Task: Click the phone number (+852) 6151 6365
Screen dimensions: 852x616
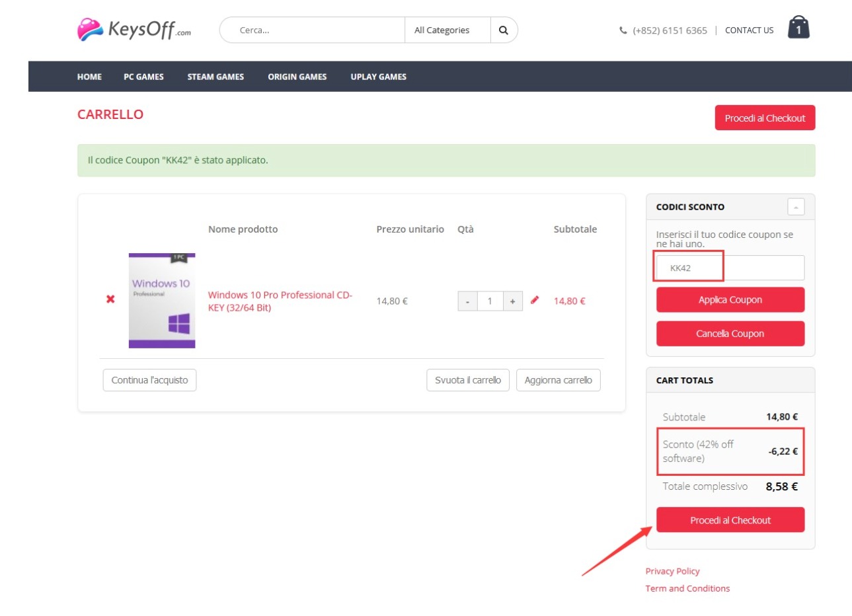Action: tap(670, 30)
